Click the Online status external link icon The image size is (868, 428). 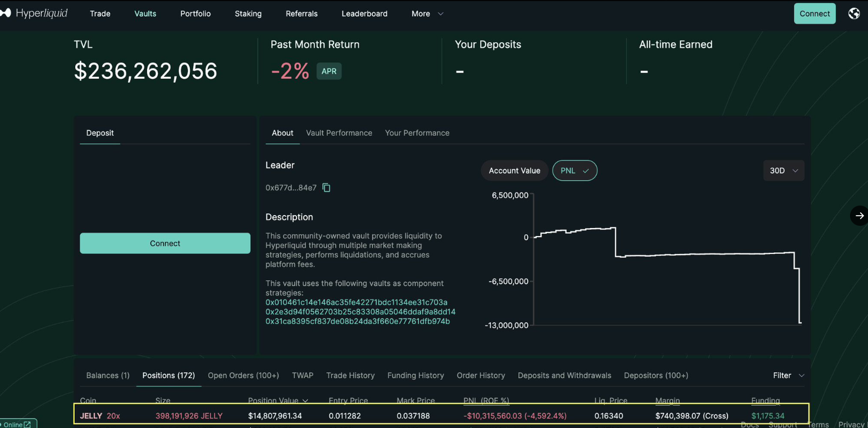28,425
